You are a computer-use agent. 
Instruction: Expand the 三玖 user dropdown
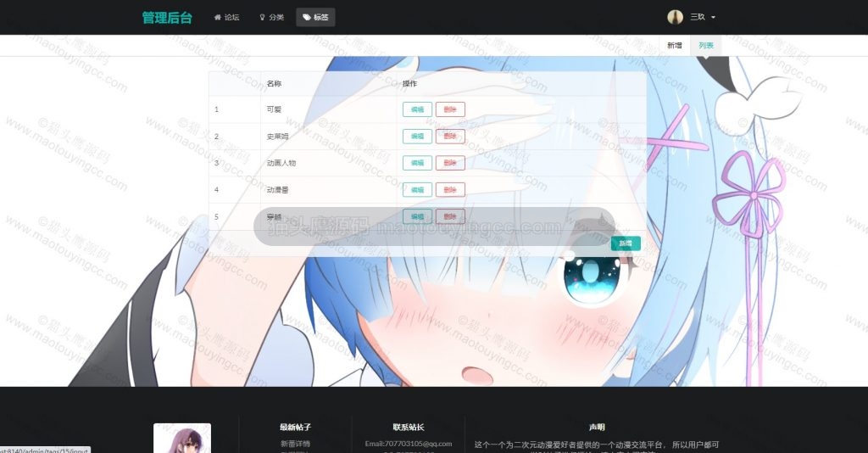703,17
